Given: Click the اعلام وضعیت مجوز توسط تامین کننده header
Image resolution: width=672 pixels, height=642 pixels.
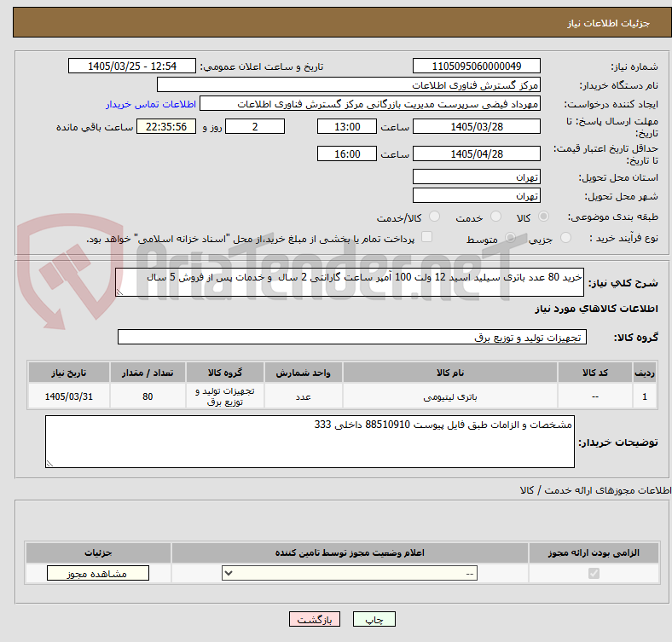Looking at the screenshot, I should click(x=350, y=552).
